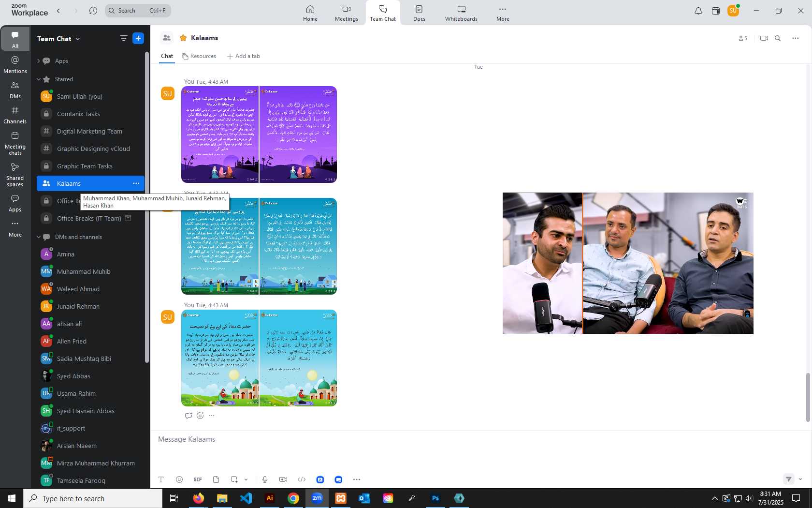
Task: Add emoji reaction to last message
Action: point(200,416)
